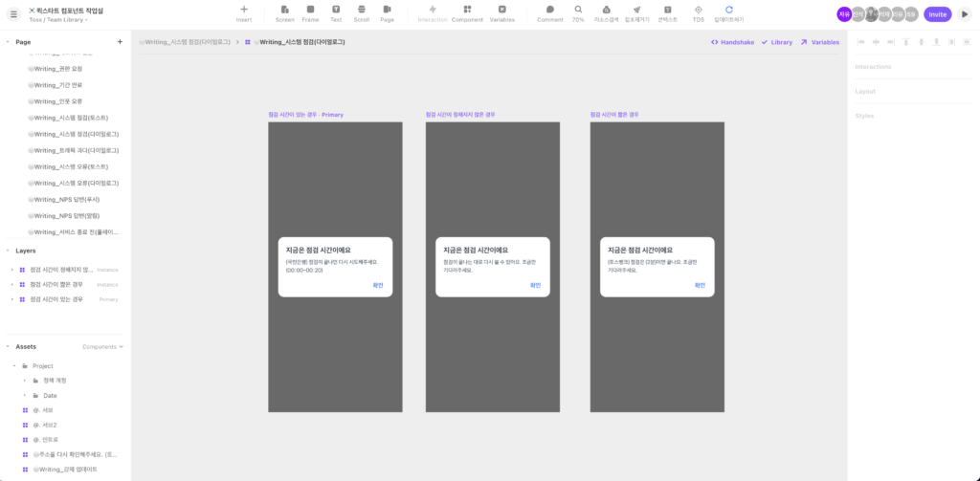The width and height of the screenshot is (980, 481).
Task: Open the Handshake link
Action: [732, 42]
